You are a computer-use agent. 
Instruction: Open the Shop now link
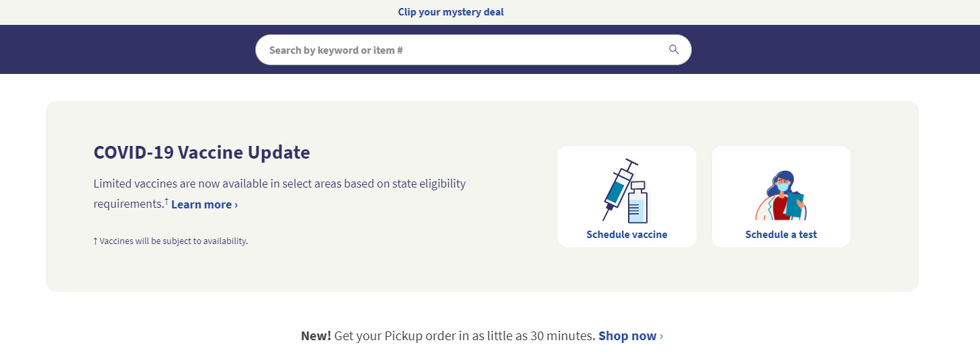tap(627, 336)
